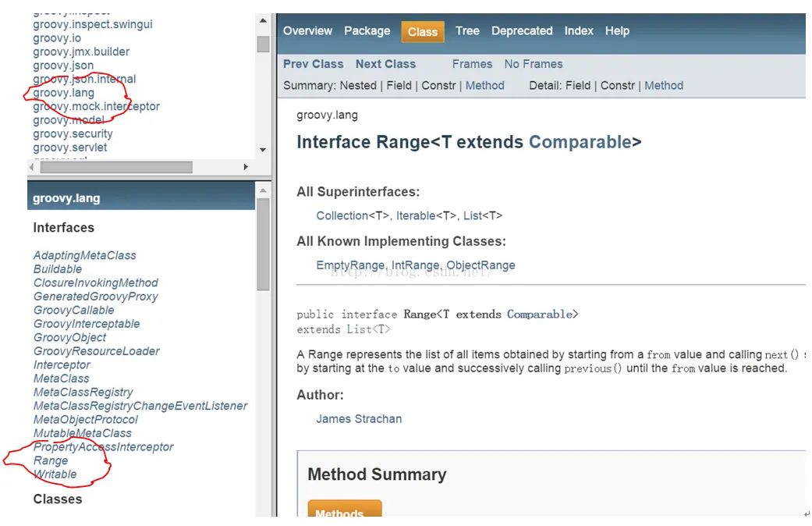Open the groovy.json package
This screenshot has height=526, width=812.
[63, 66]
